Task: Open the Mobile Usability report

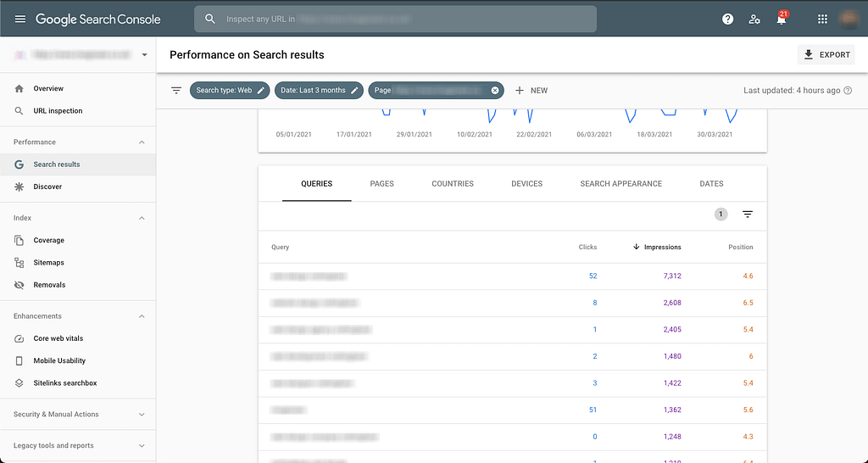Action: (x=59, y=360)
